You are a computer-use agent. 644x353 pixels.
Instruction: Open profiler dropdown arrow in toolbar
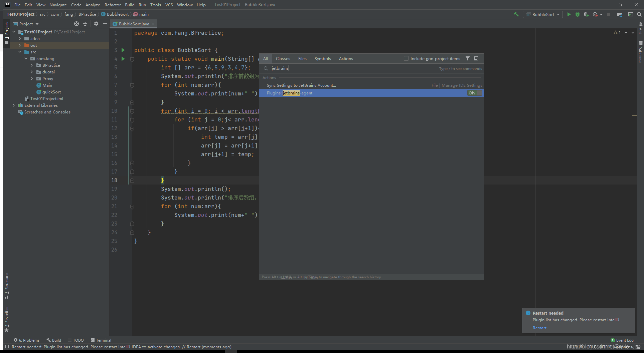pyautogui.click(x=601, y=15)
